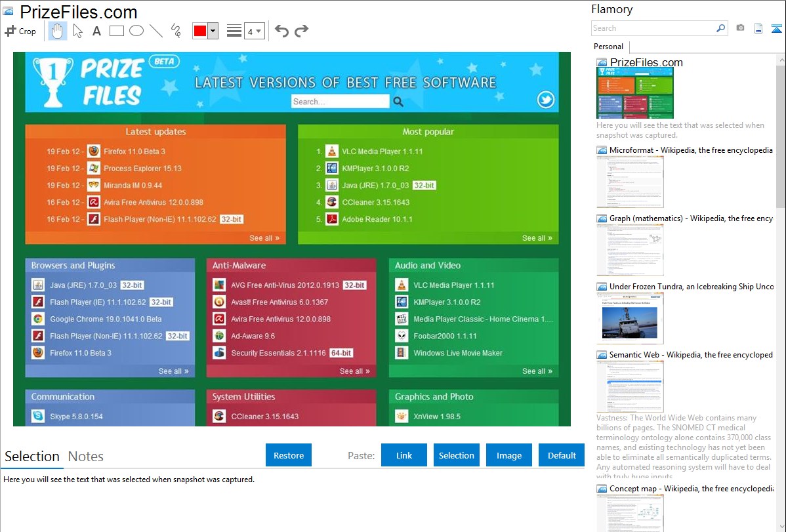Viewport: 786px width, 532px height.
Task: Click the PrizeFiles.com window title icon
Action: [x=8, y=12]
